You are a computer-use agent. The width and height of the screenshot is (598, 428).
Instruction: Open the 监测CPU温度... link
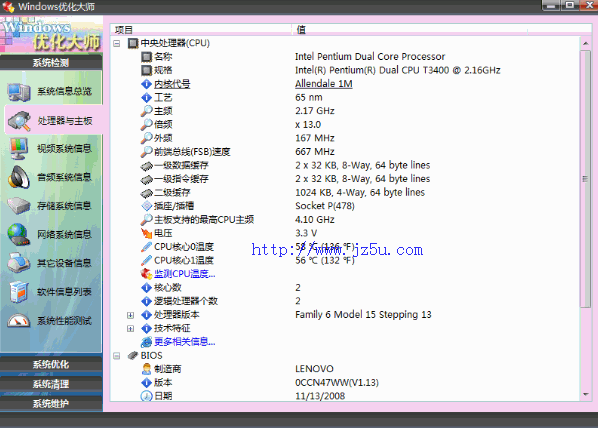tap(185, 274)
